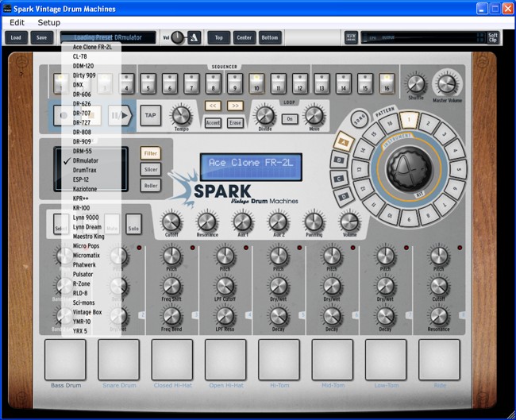Select DR-808 from preset list
Image resolution: width=516 pixels, height=420 pixels.
(92, 133)
